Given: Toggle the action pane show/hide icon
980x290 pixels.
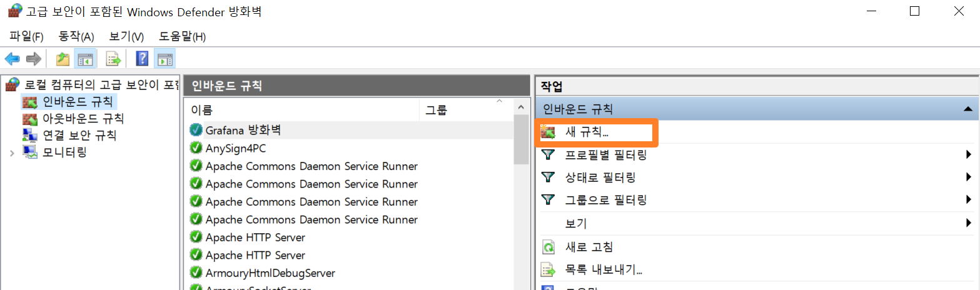Looking at the screenshot, I should pos(165,59).
